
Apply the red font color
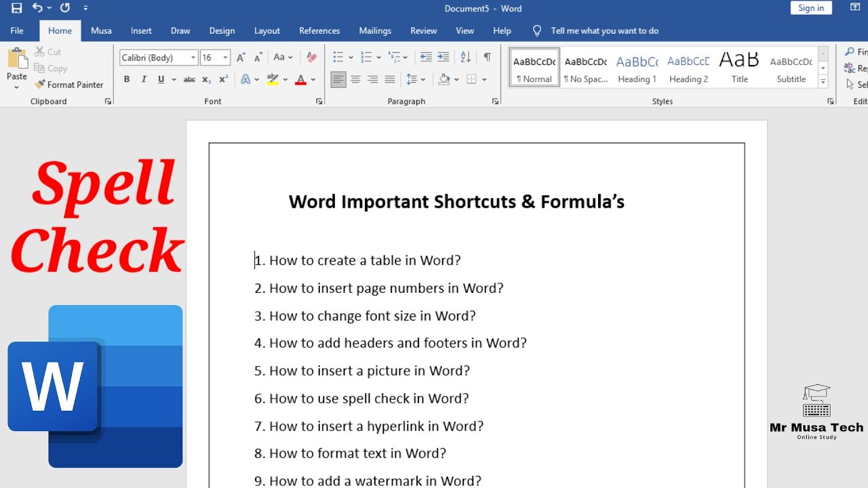coord(301,79)
